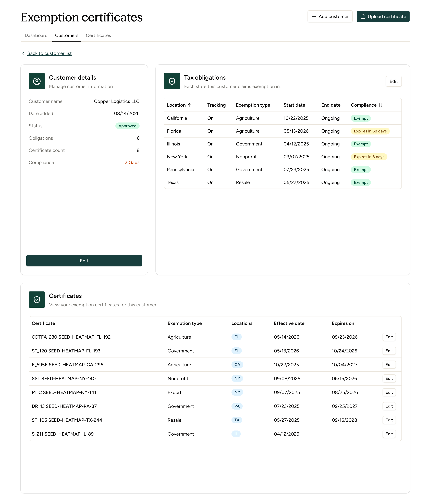Screen dimensions: 429x504
Task: Select the Illinois location cell
Action: pos(174,144)
